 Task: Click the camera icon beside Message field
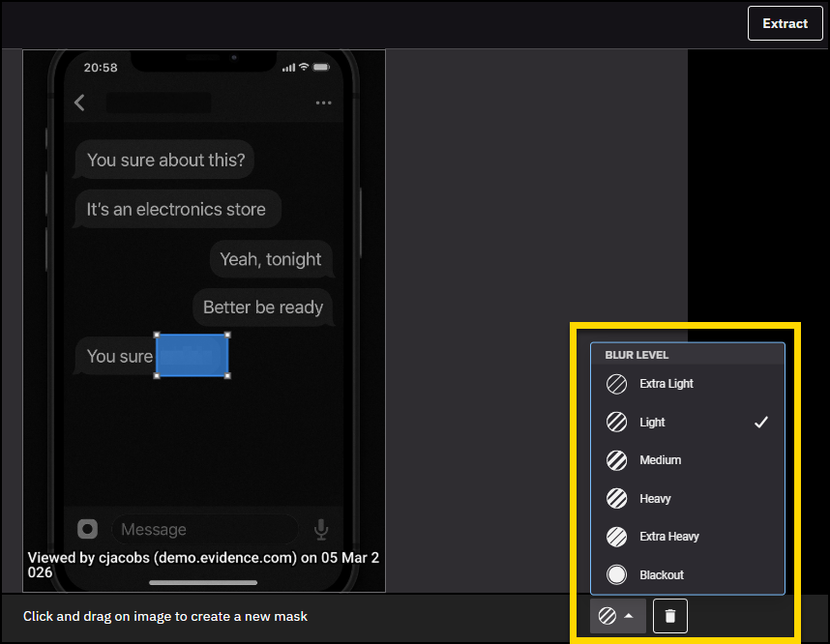pos(88,529)
